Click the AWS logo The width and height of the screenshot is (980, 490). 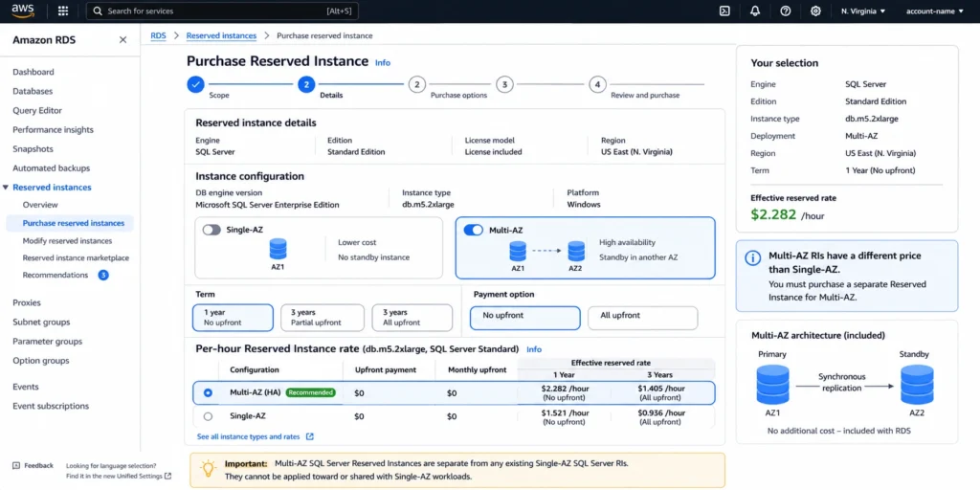click(x=23, y=11)
